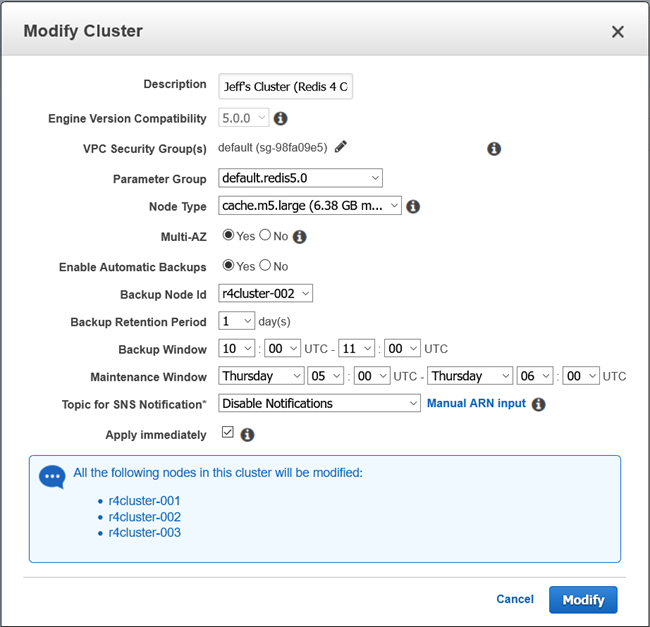The height and width of the screenshot is (627, 650).
Task: Select Yes for Enable Automatic Backups
Action: (x=228, y=266)
